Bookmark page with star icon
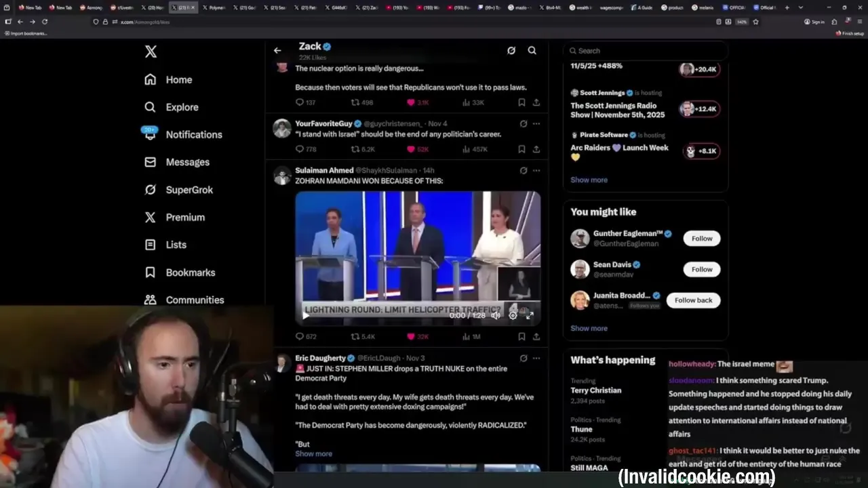The height and width of the screenshot is (488, 868). pos(755,22)
